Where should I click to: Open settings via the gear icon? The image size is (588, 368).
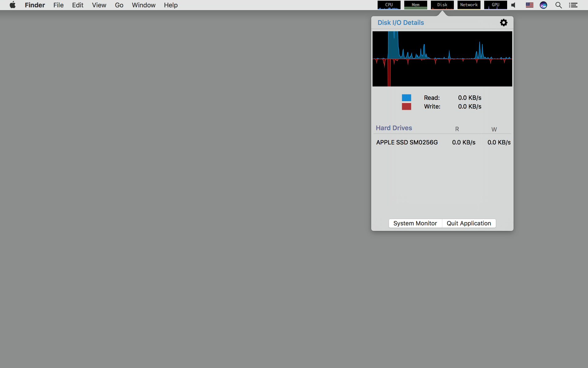(x=503, y=22)
